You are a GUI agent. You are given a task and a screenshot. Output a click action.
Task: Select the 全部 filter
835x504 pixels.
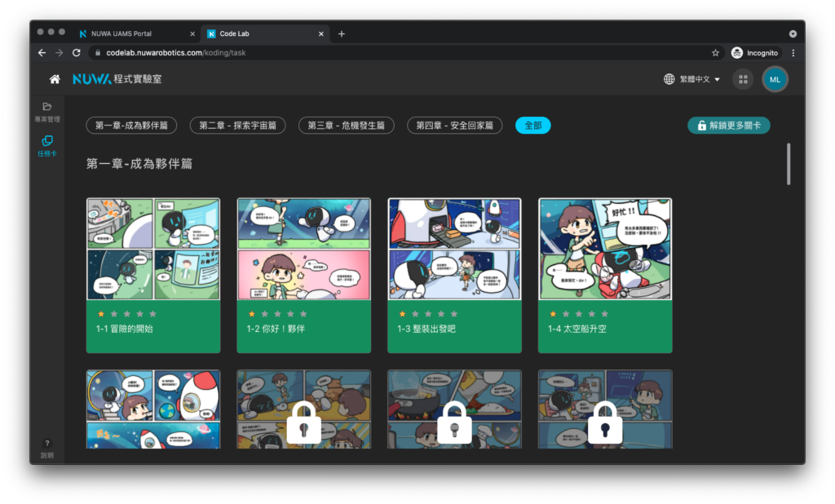pyautogui.click(x=533, y=126)
